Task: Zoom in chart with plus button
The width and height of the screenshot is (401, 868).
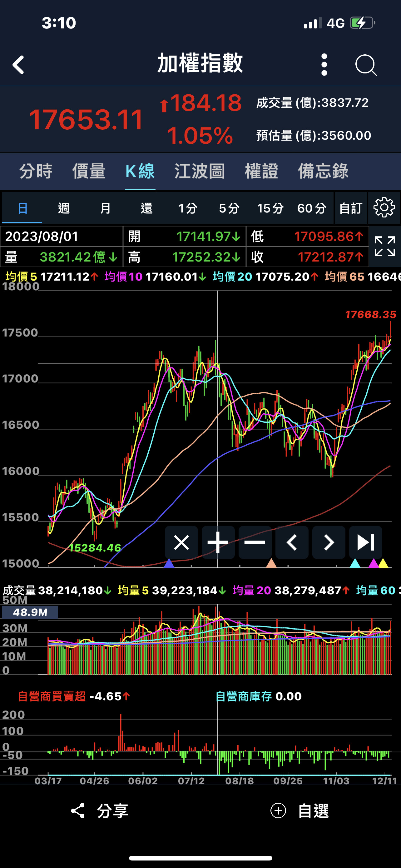Action: click(218, 542)
